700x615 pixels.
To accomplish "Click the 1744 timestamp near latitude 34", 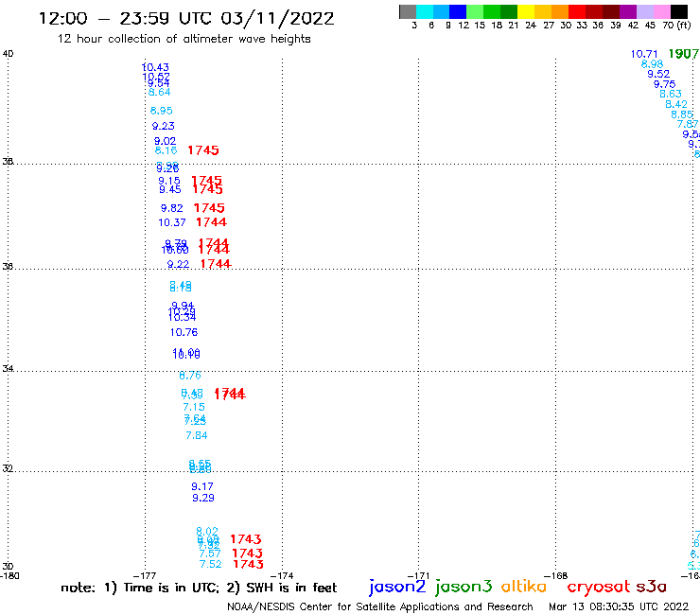I will [x=230, y=394].
